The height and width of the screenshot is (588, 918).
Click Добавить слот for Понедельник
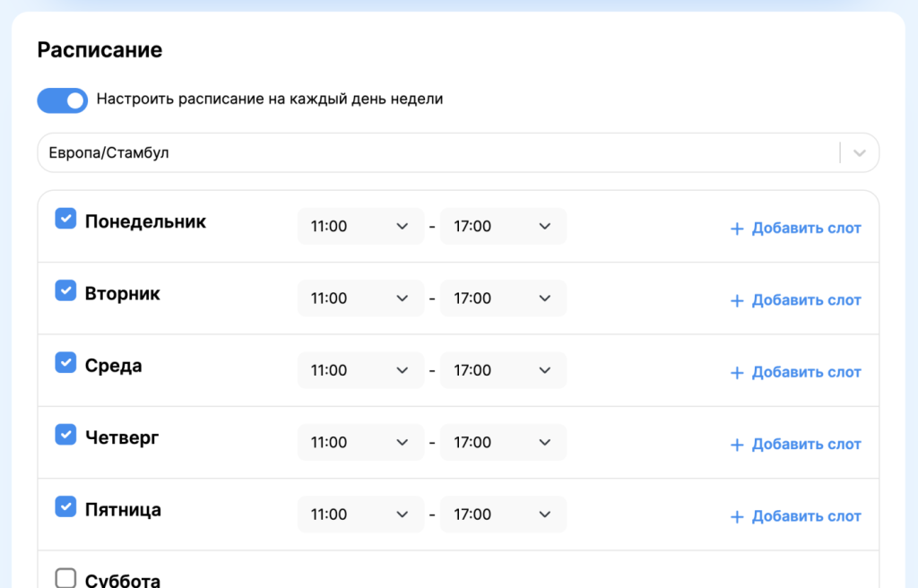(796, 229)
